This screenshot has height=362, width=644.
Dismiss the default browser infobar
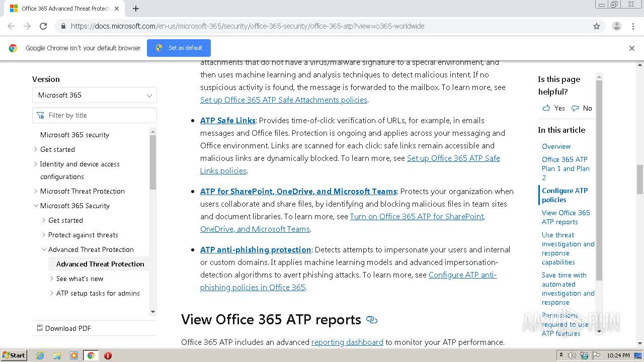(632, 48)
